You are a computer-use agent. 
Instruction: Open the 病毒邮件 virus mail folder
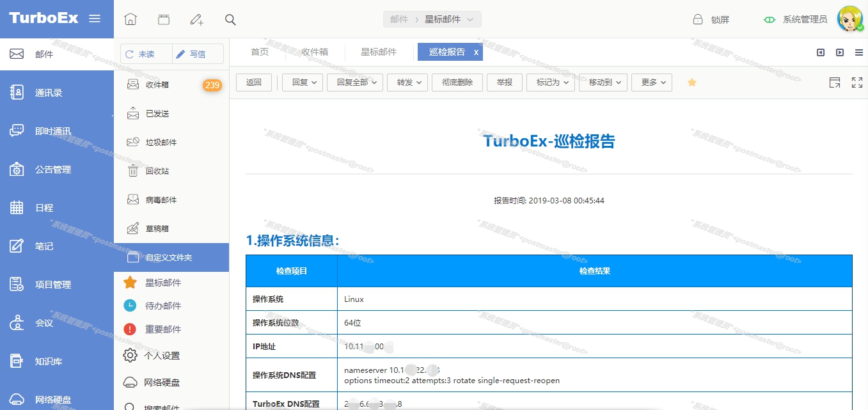point(171,200)
